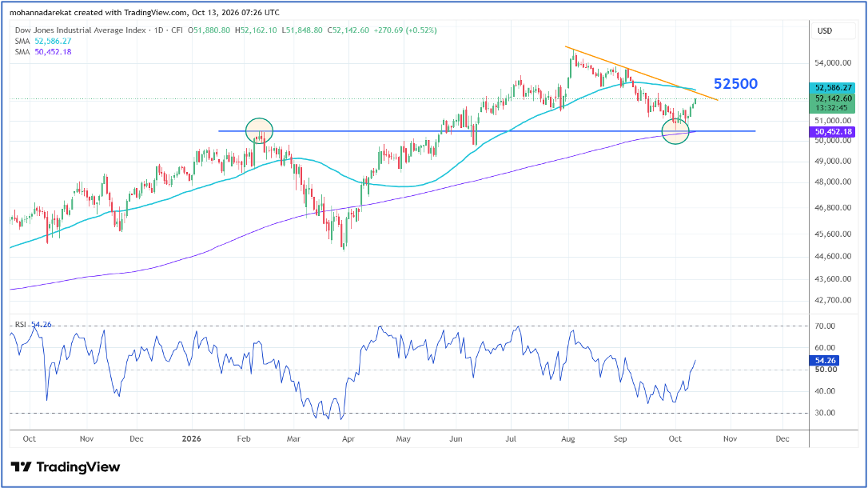Screen dimensions: 868x488
Task: Click the CFI source label in legend
Action: pos(177,30)
